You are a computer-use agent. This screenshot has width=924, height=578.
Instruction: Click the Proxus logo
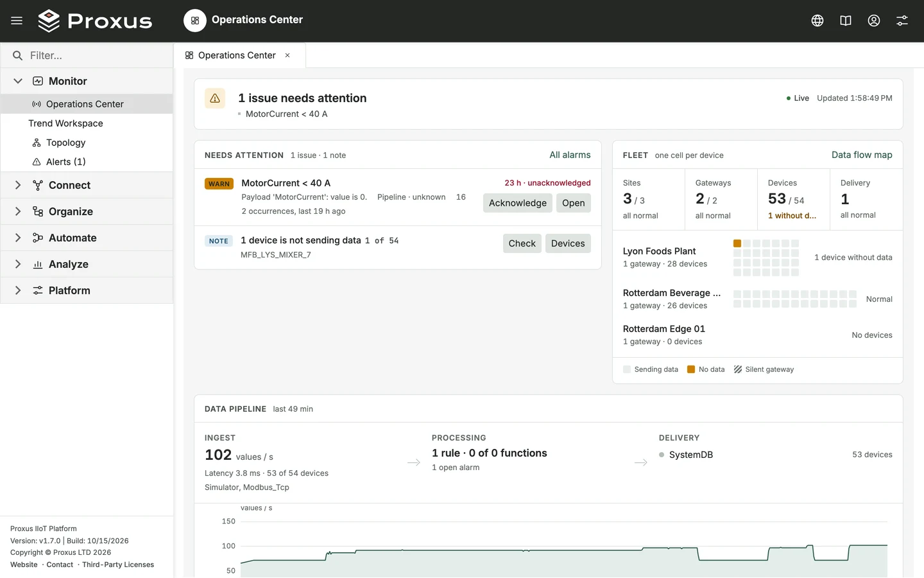(x=95, y=21)
